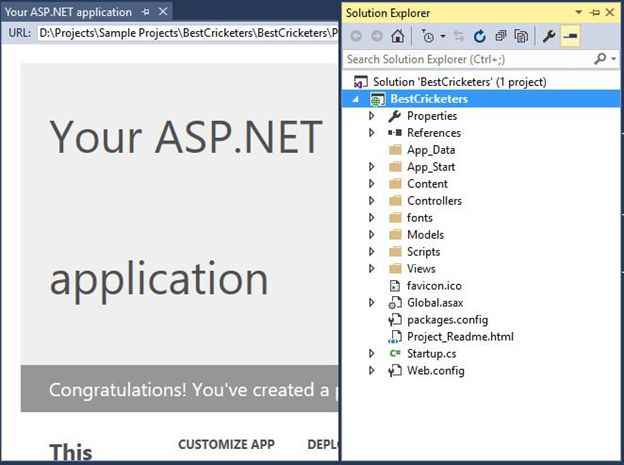
Task: Expand the Startup.cs node
Action: pyautogui.click(x=371, y=354)
